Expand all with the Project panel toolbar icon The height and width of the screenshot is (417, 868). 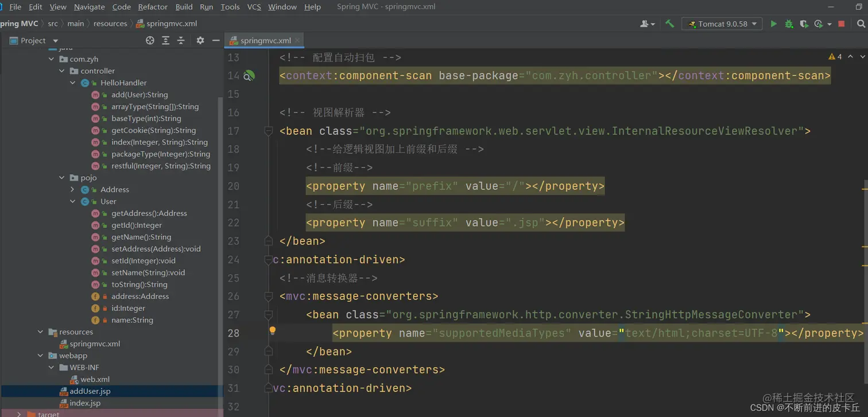(165, 40)
